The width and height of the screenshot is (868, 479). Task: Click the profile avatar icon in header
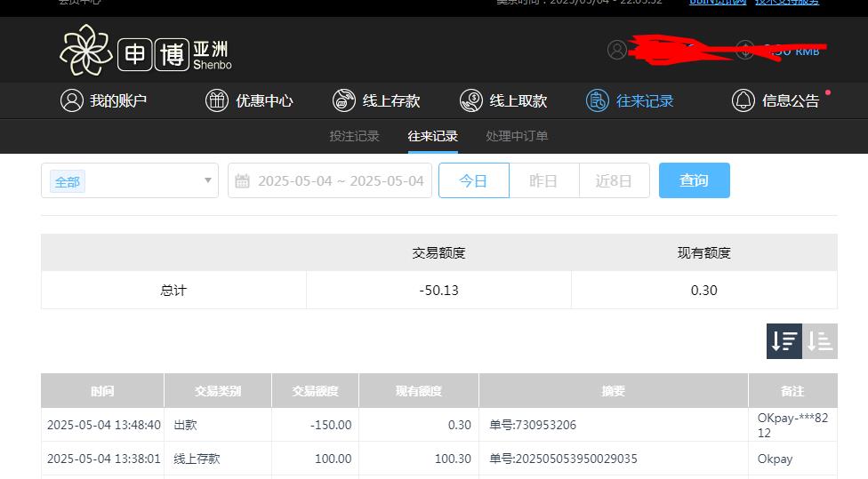tap(617, 50)
